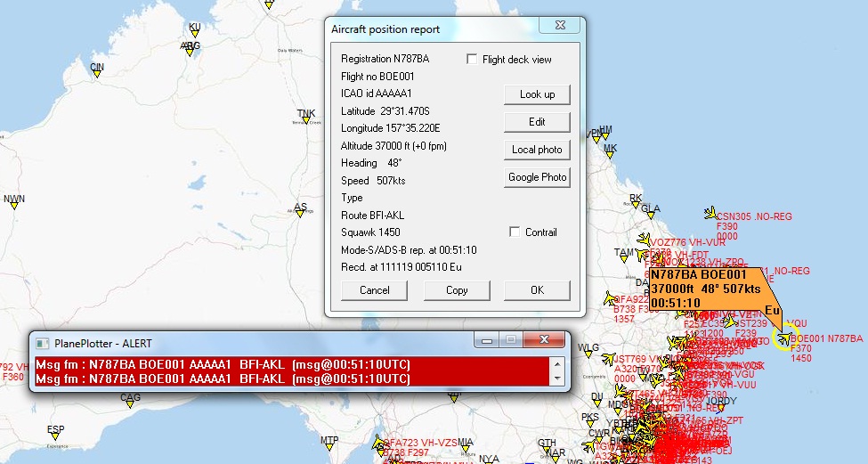Click the Speed 507kts text

pos(373,181)
